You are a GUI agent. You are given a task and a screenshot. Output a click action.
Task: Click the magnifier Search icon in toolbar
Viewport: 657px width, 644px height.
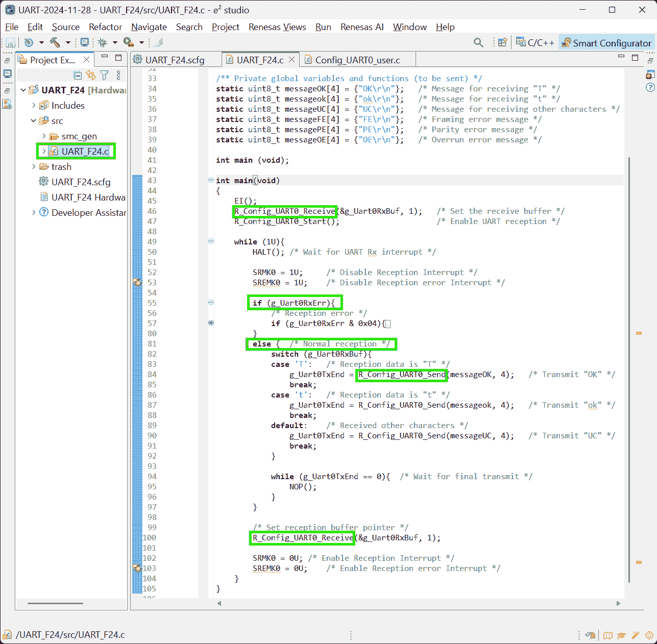(478, 43)
